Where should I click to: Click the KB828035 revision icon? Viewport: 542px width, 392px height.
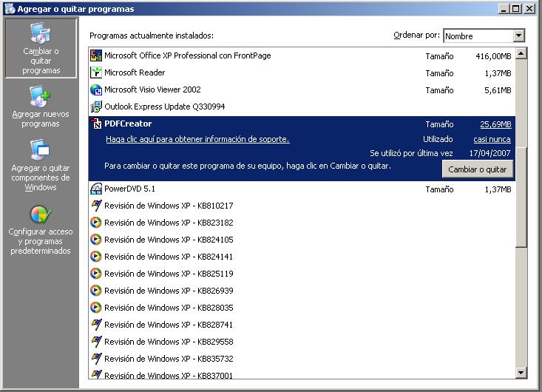click(x=96, y=307)
